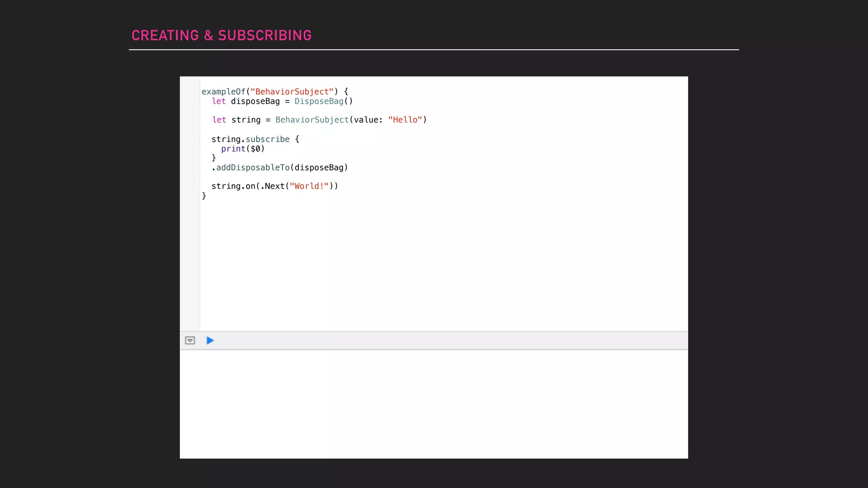
Task: Click the CREATING & SUBSCRIBING slide title
Action: 221,36
